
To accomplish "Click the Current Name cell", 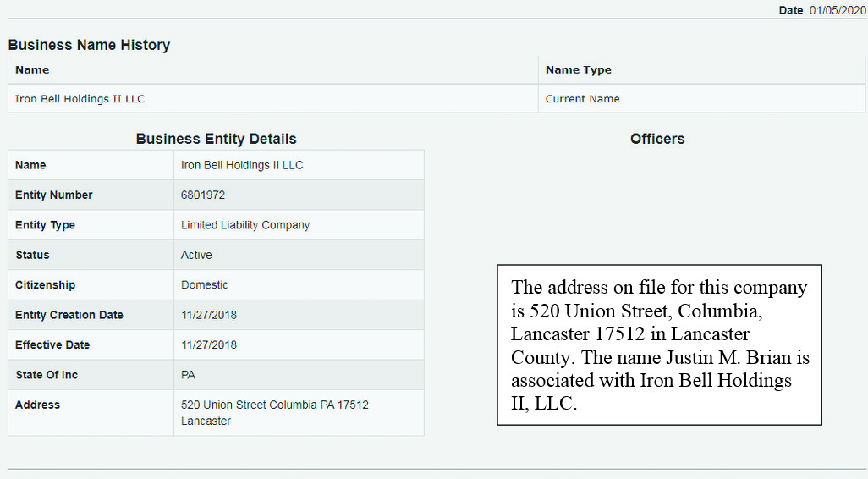I will pyautogui.click(x=582, y=99).
